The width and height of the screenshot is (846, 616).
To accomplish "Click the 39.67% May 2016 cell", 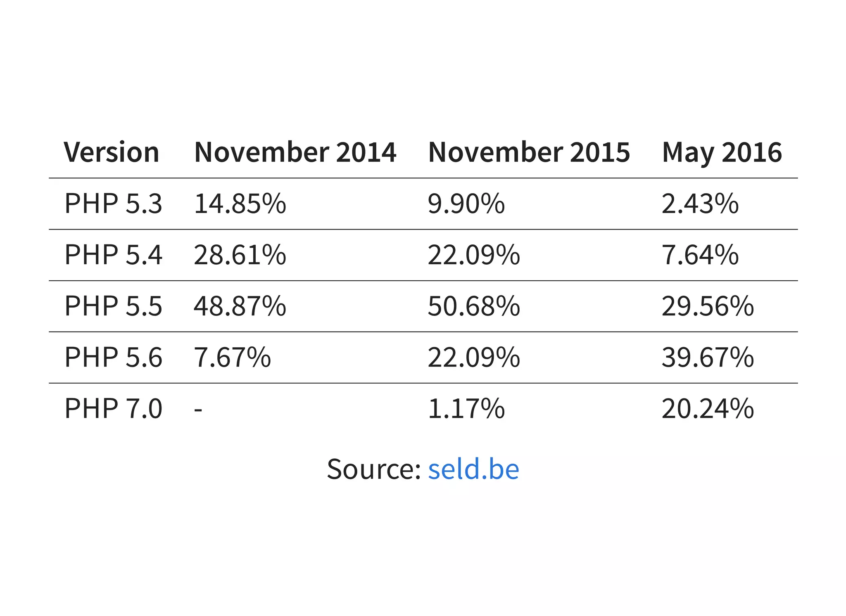I will (708, 357).
